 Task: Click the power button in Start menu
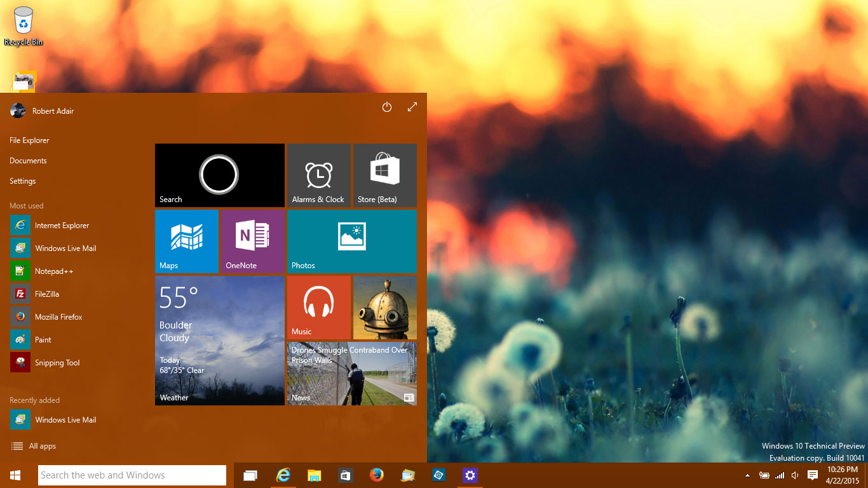[x=387, y=107]
